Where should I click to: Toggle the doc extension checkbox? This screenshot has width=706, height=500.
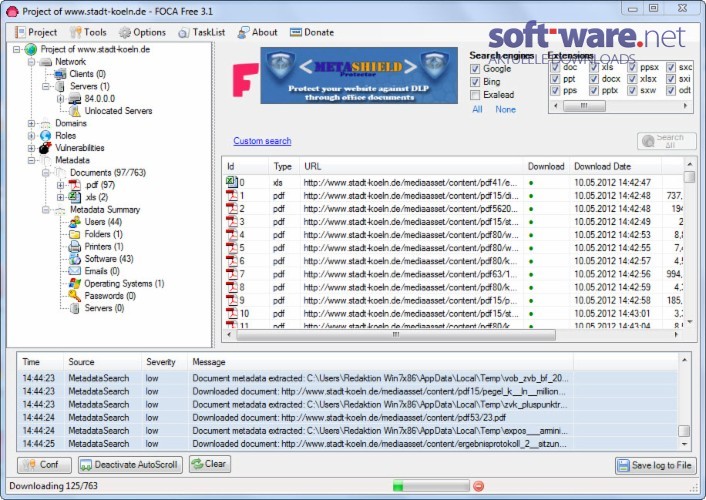(x=555, y=67)
